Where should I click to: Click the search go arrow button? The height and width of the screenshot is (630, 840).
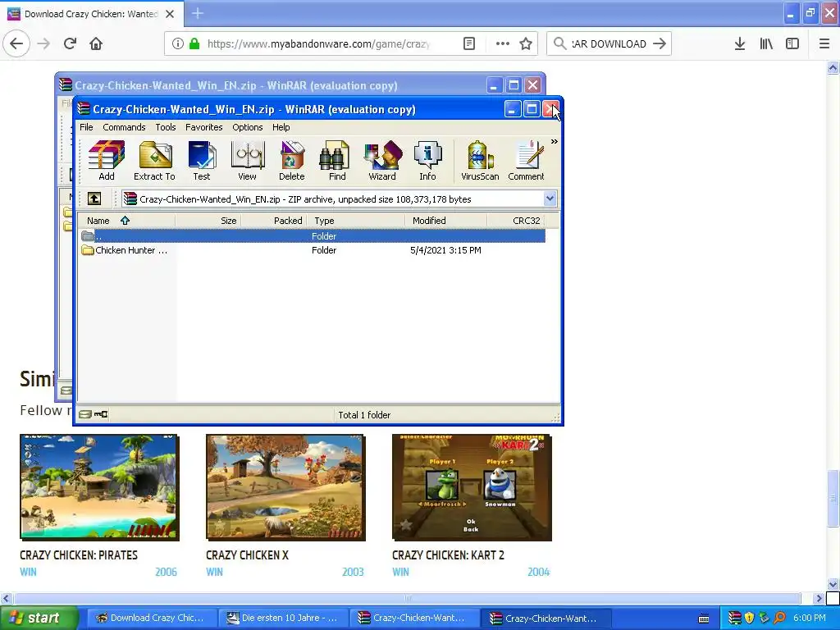point(660,44)
